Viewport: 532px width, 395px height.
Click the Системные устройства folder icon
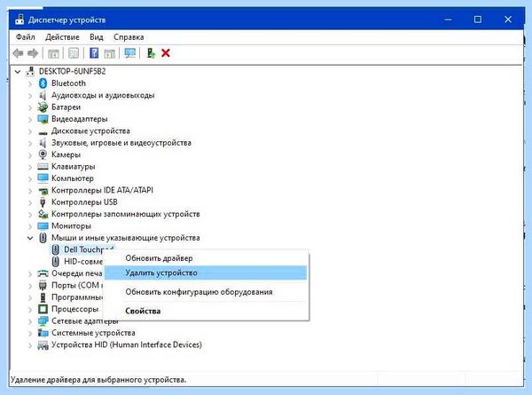[43, 333]
